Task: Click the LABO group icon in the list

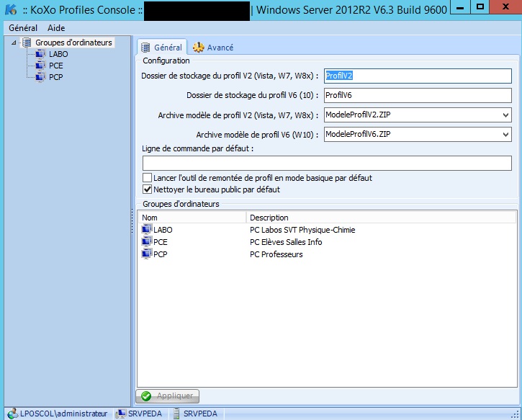Action: [x=147, y=230]
